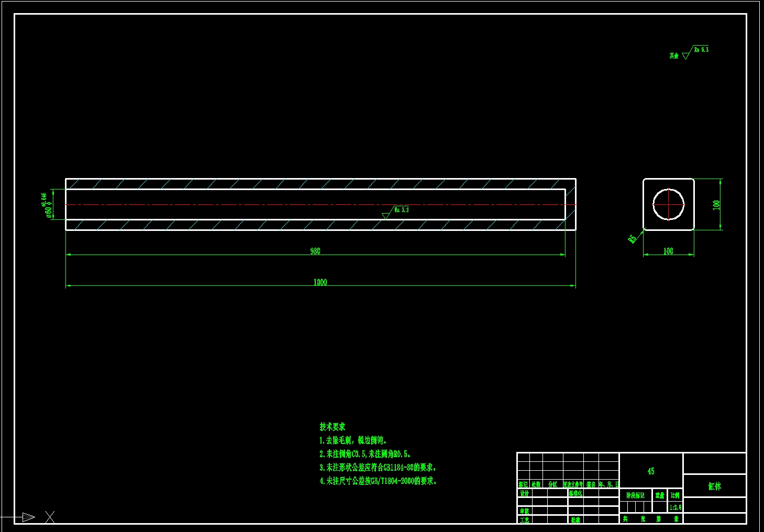Select the note mentioning GB/T1804-2000
This screenshot has width=764, height=532.
click(378, 481)
